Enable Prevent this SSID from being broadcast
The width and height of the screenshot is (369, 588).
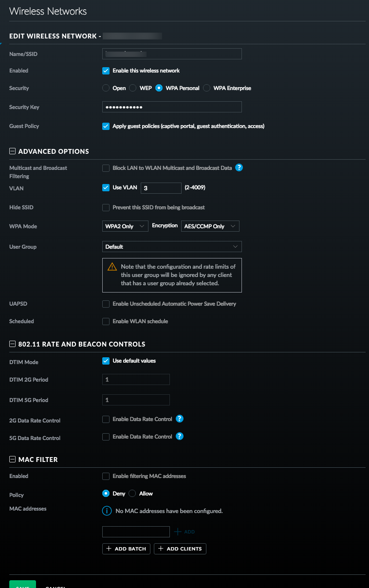click(x=106, y=207)
